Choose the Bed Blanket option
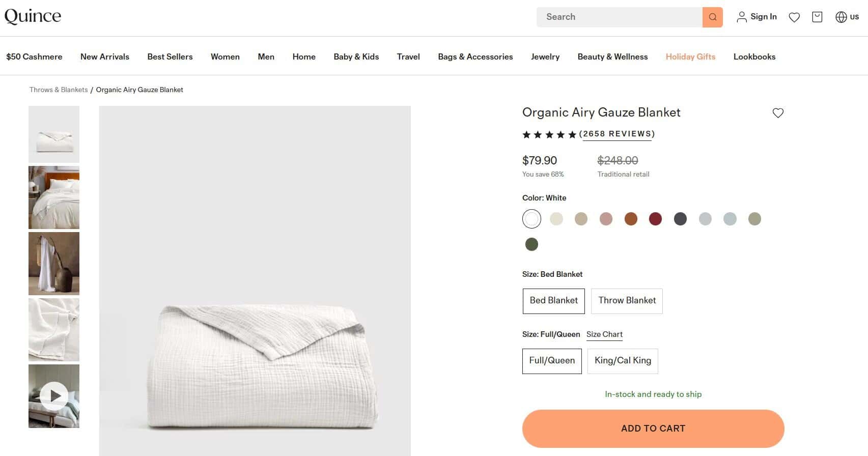The image size is (868, 456). (x=553, y=301)
